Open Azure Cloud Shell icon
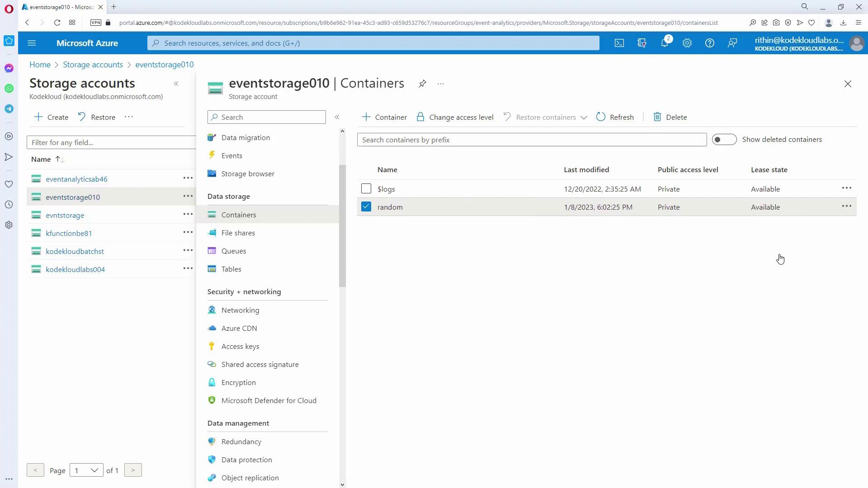Viewport: 868px width, 488px height. click(619, 43)
